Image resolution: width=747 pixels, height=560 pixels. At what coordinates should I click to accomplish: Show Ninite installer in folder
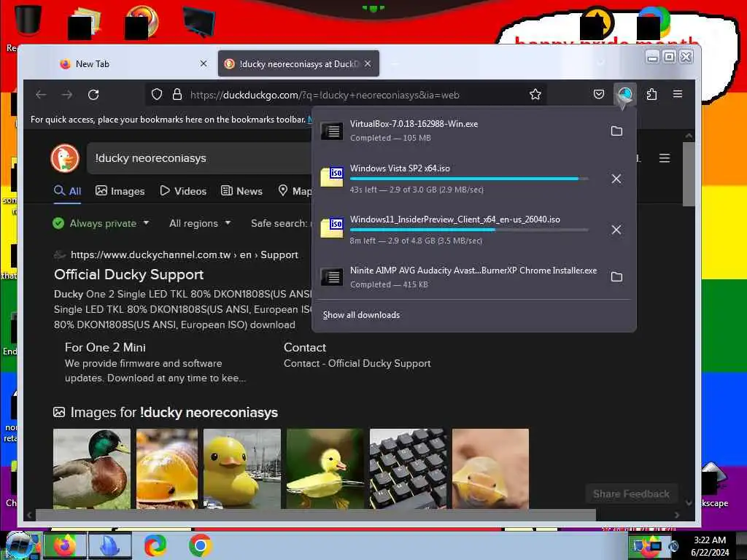click(x=616, y=276)
